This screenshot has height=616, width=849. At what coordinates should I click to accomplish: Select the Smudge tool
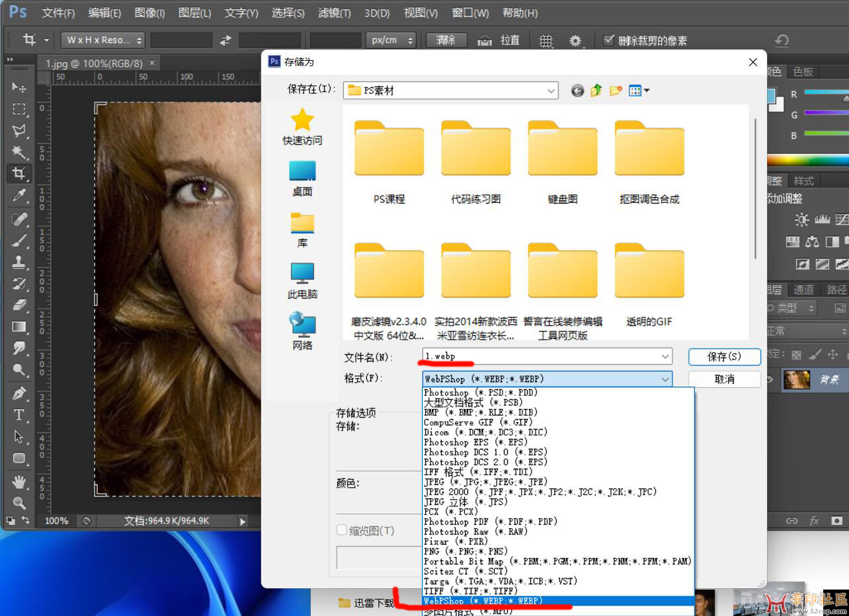click(19, 348)
